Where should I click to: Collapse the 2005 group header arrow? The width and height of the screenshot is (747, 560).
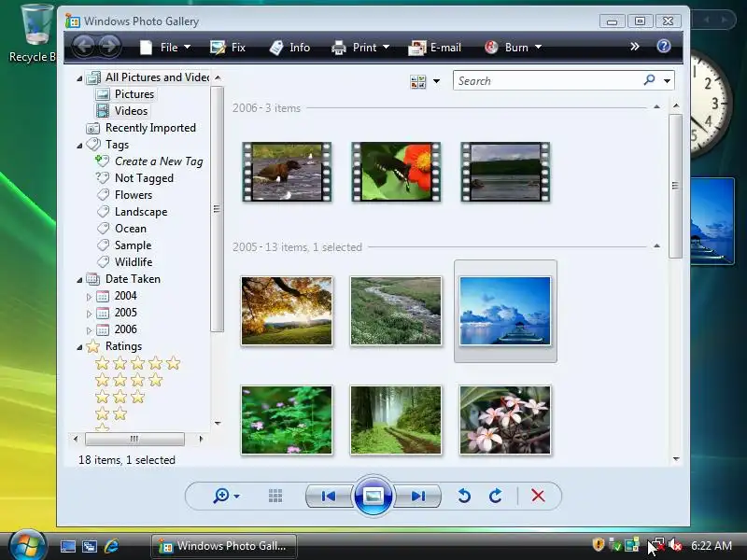[656, 246]
